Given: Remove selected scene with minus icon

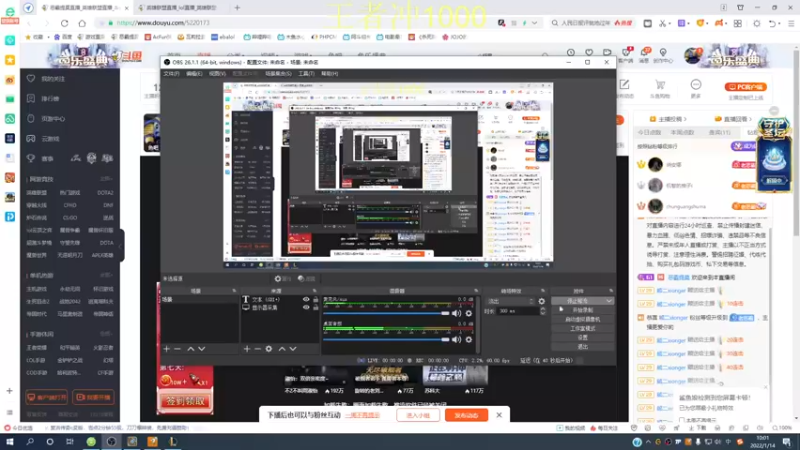Looking at the screenshot, I should (x=178, y=349).
